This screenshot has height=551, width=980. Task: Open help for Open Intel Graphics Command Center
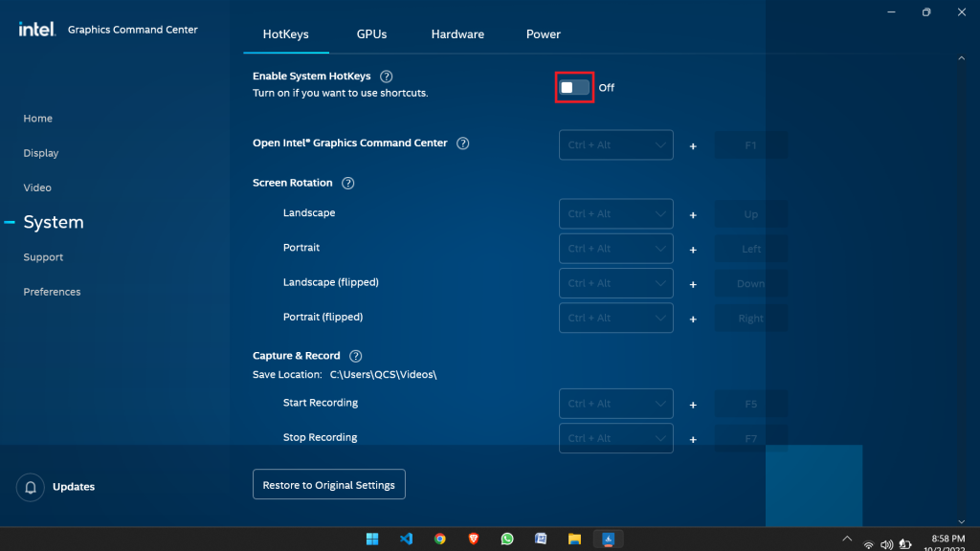click(462, 143)
